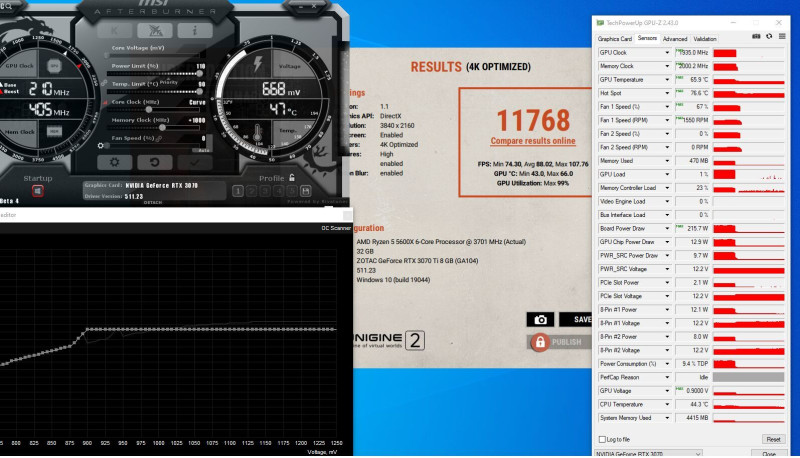Toggle the Auto fan speed button

(x=204, y=150)
